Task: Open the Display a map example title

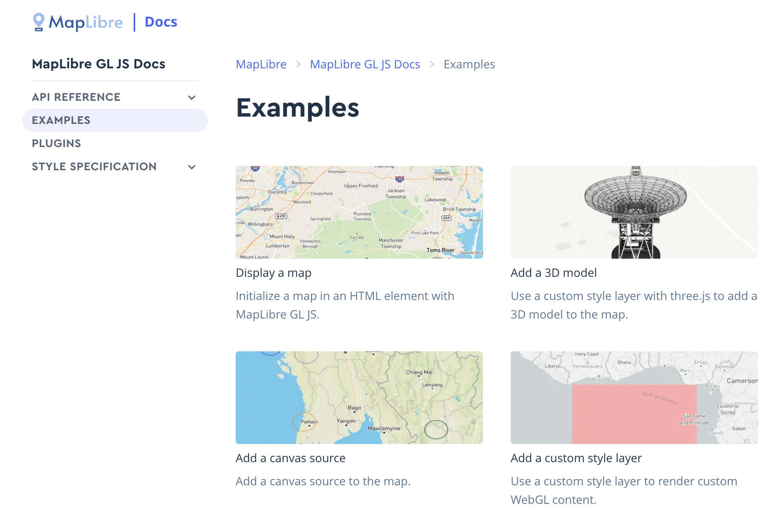Action: pyautogui.click(x=273, y=273)
